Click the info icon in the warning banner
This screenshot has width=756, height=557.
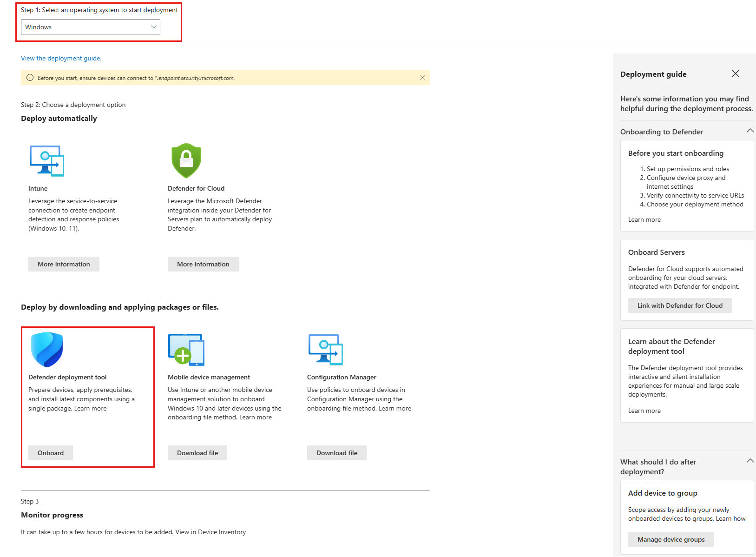pyautogui.click(x=30, y=78)
